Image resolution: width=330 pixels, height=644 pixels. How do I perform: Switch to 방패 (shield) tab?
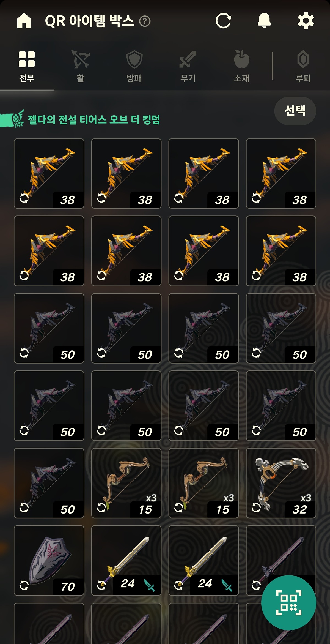click(134, 66)
